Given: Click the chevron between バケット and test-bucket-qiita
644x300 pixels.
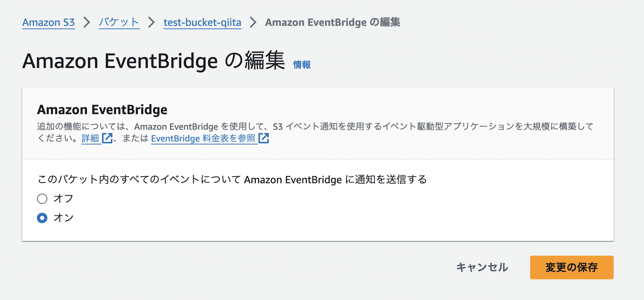Looking at the screenshot, I should click(x=151, y=22).
